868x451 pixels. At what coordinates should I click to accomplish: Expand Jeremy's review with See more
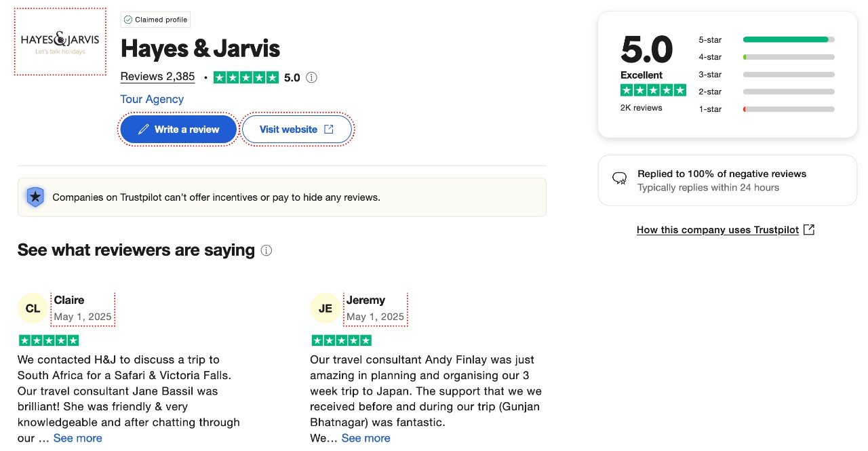coord(366,438)
